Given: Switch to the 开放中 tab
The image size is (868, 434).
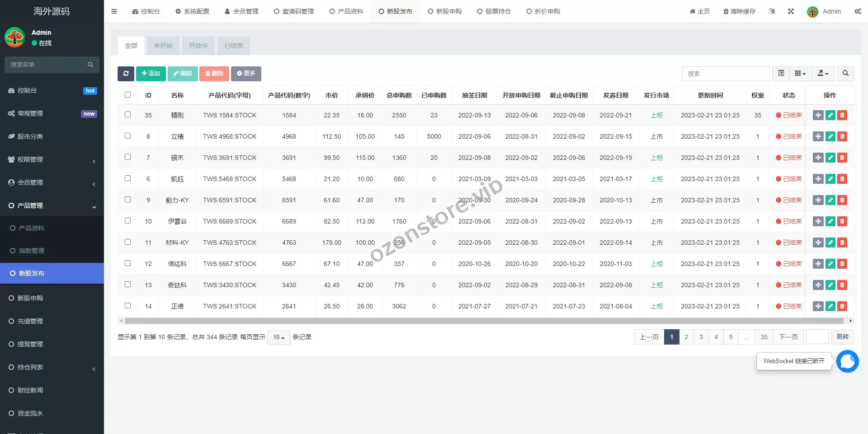Looking at the screenshot, I should [x=198, y=46].
